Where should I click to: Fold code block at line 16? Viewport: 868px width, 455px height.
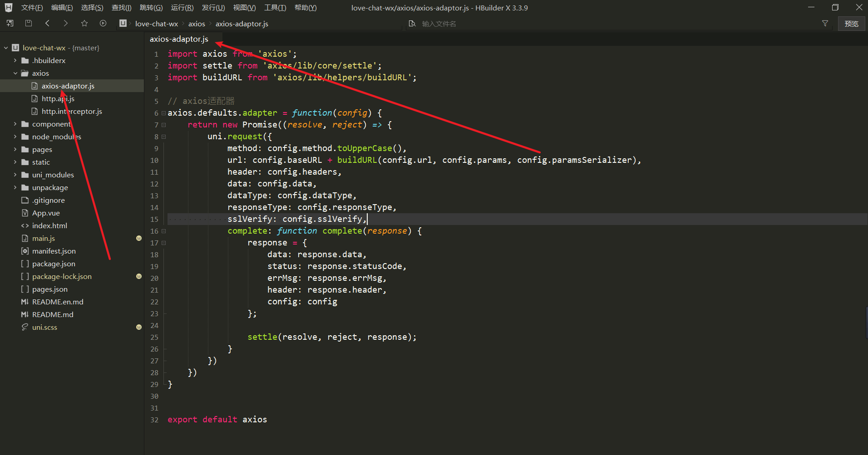(x=164, y=231)
